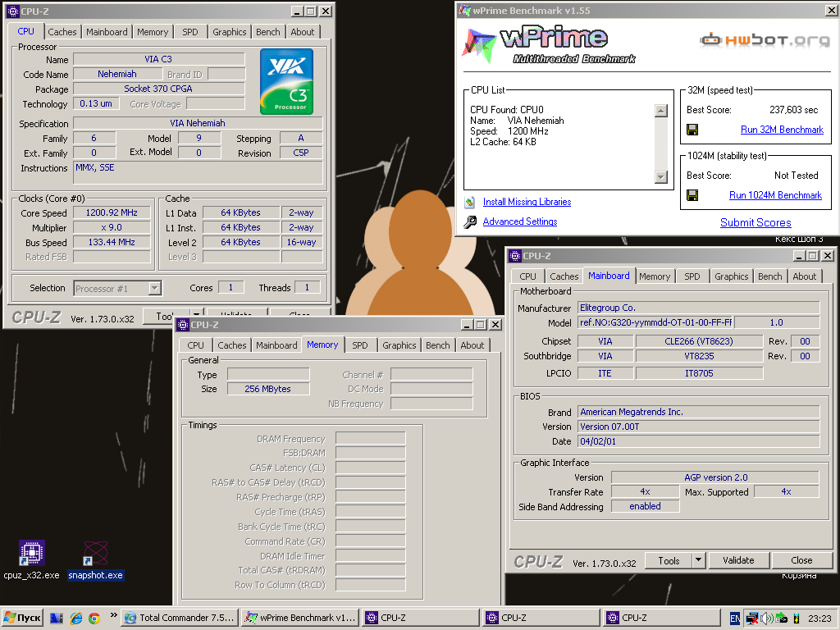This screenshot has width=840, height=630.
Task: Click the floppy save icon for 1024M score
Action: [x=692, y=195]
